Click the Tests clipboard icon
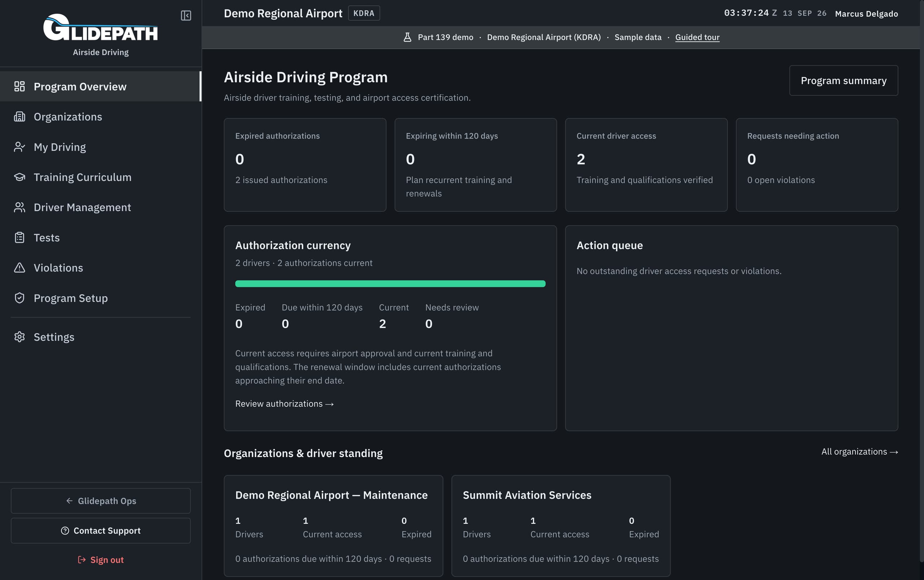Viewport: 924px width, 580px height. click(x=19, y=237)
